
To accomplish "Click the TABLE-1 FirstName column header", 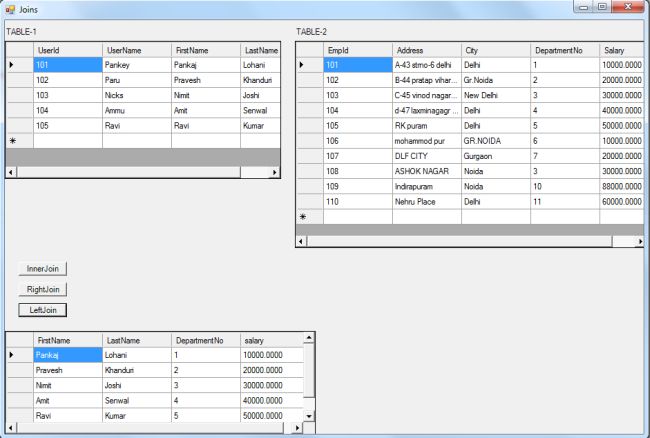I will coord(206,50).
